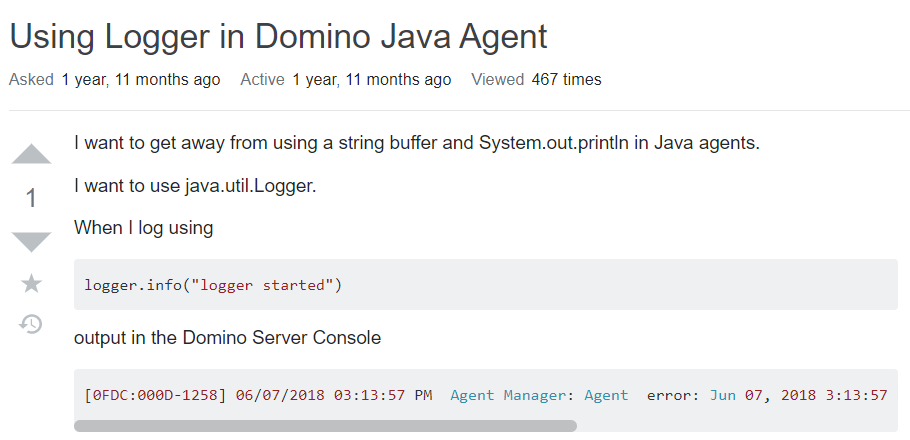Click the 'Viewed 467 times' text

pos(536,80)
